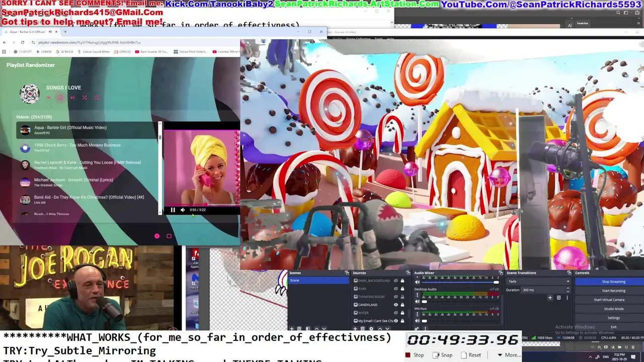Add a new scene transition
Screen dimensions: 644x362
550,298
